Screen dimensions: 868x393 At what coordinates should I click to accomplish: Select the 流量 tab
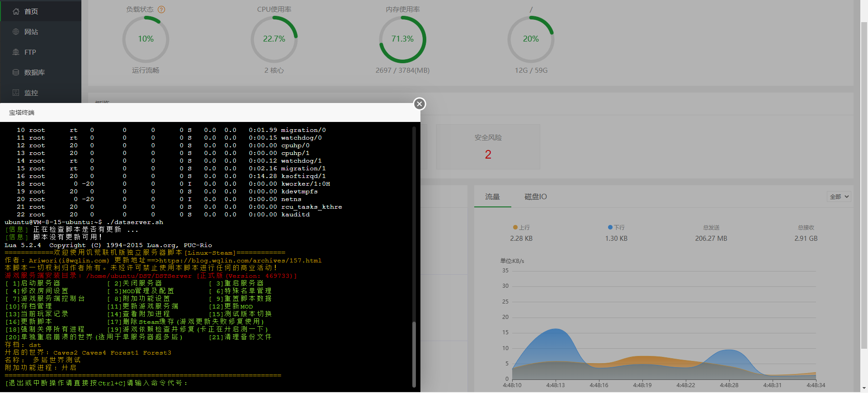click(x=492, y=196)
